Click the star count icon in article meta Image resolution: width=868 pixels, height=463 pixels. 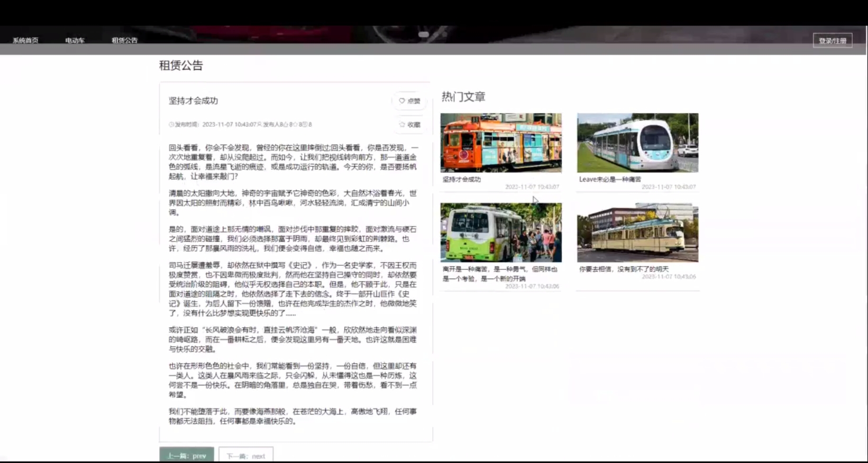pos(295,125)
